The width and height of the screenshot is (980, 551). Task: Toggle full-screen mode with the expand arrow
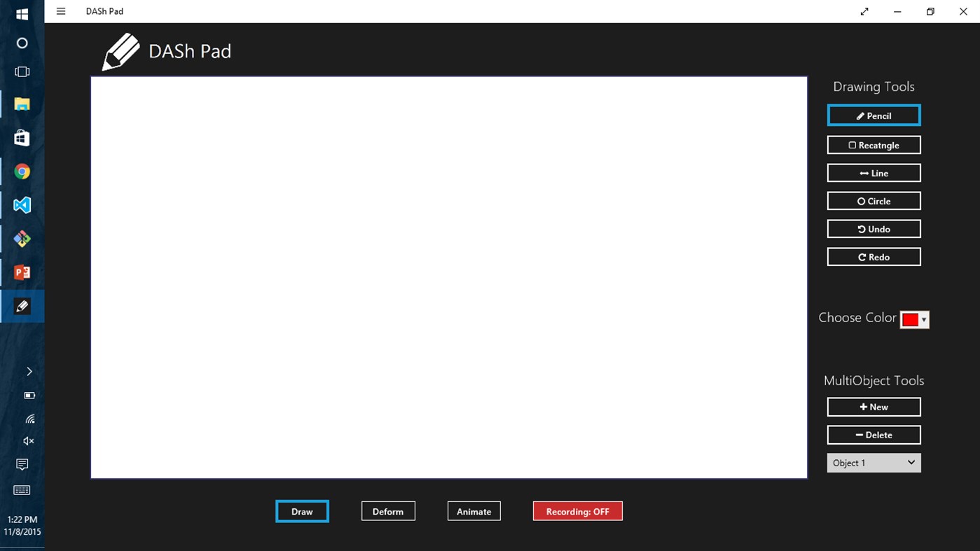864,11
